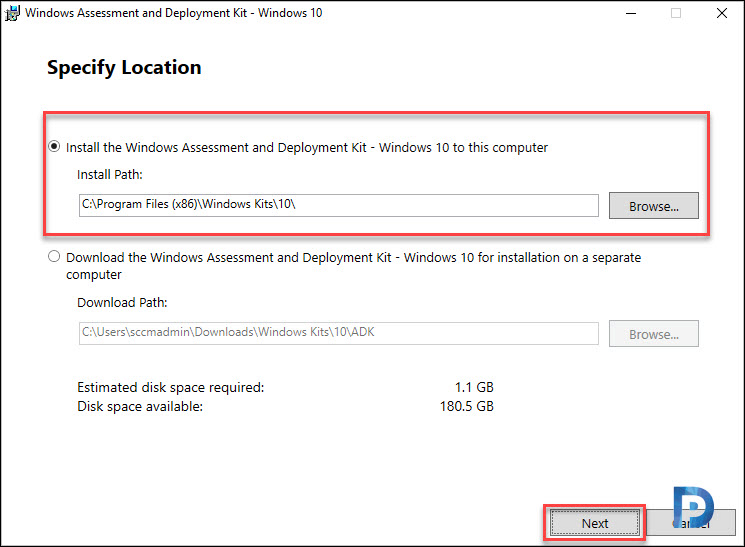This screenshot has width=745, height=547.
Task: Minimize the ADK setup window
Action: click(x=631, y=13)
